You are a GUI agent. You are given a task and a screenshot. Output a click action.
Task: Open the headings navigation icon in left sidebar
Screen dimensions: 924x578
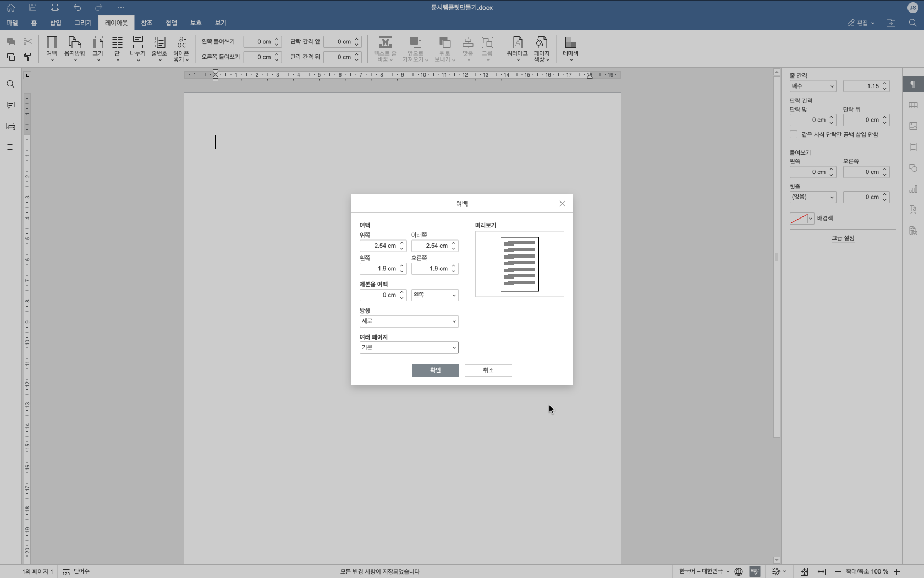[10, 147]
